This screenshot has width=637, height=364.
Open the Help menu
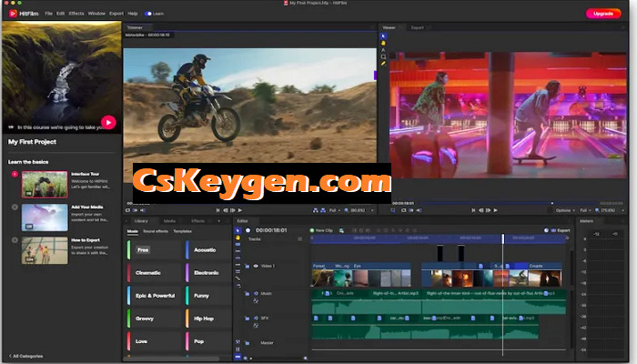click(133, 14)
